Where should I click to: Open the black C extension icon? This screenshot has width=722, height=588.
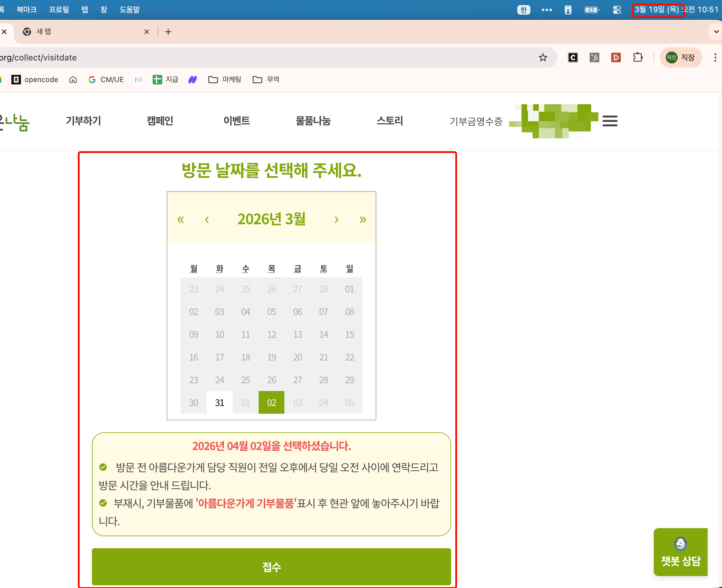[x=572, y=57]
